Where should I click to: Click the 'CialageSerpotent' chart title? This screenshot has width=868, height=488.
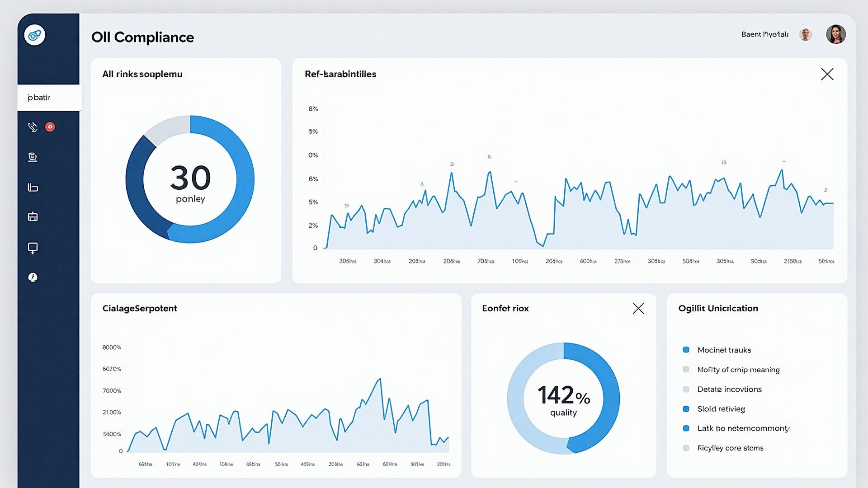[140, 309]
